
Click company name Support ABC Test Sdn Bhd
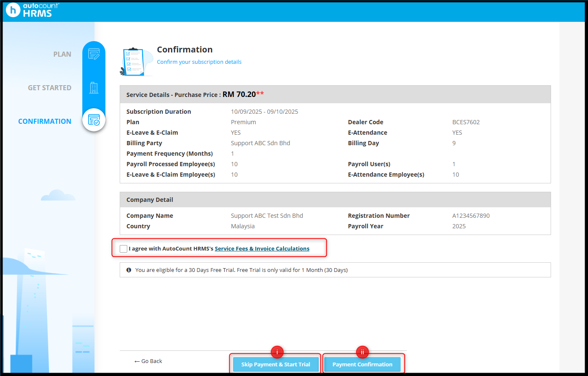point(267,216)
